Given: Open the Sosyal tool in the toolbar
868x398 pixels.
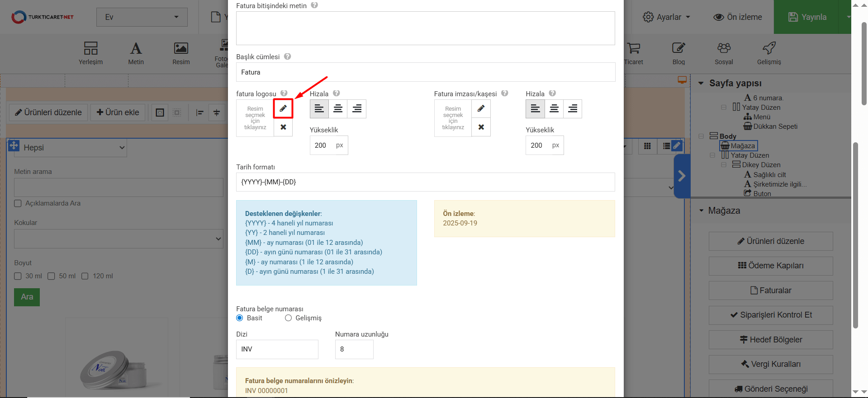Looking at the screenshot, I should [723, 53].
